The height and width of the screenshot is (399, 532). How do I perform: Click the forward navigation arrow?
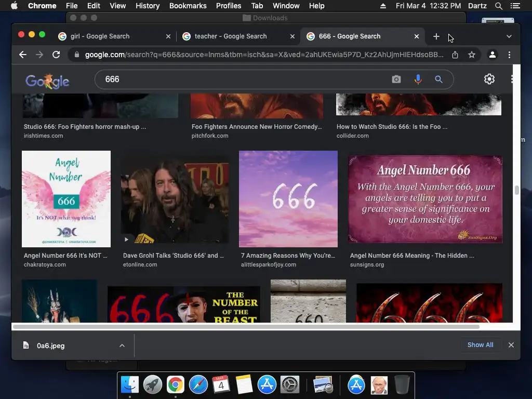pyautogui.click(x=39, y=55)
